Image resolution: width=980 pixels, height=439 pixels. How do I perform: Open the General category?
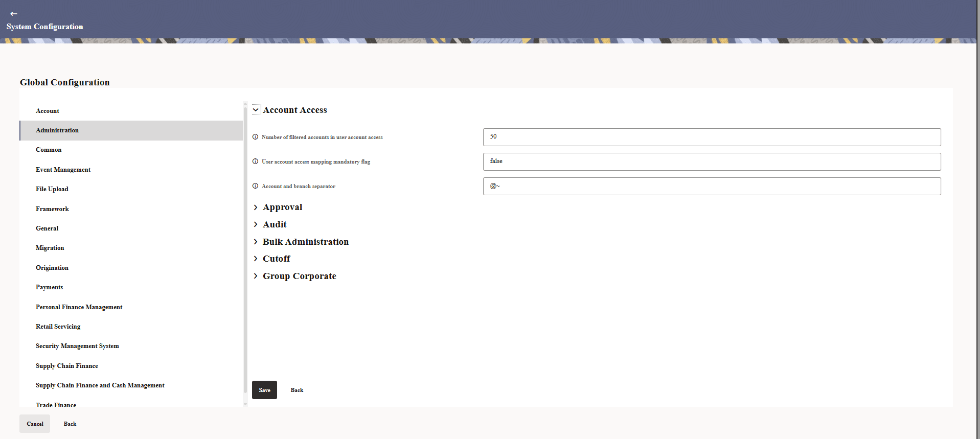[x=131, y=228]
